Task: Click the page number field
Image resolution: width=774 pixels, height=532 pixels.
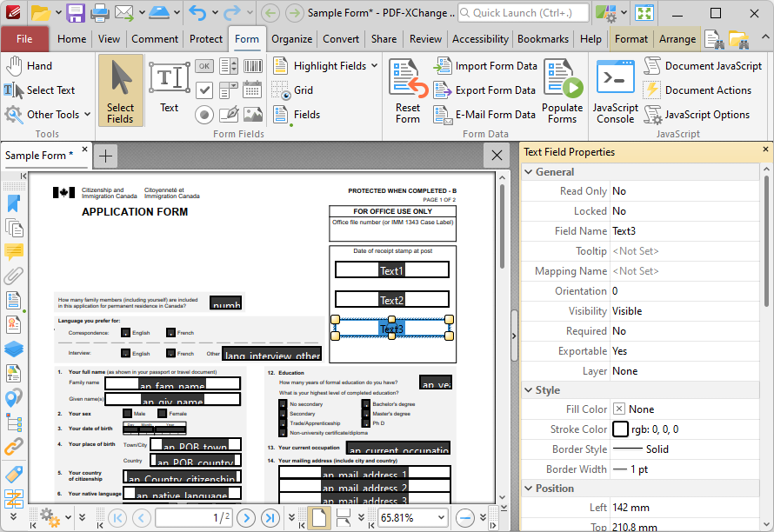Action: tap(194, 517)
